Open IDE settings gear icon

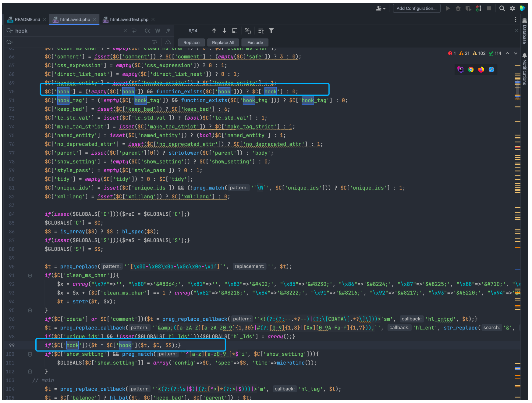(512, 9)
